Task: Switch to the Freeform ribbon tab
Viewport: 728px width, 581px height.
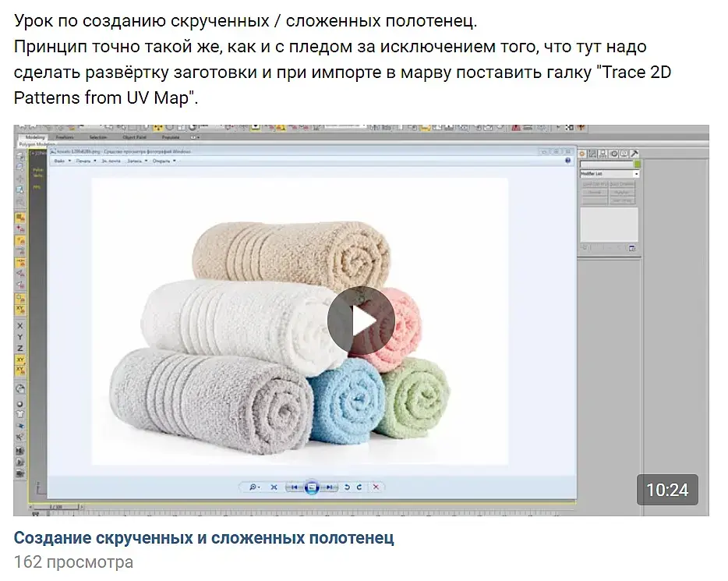Action: point(65,137)
